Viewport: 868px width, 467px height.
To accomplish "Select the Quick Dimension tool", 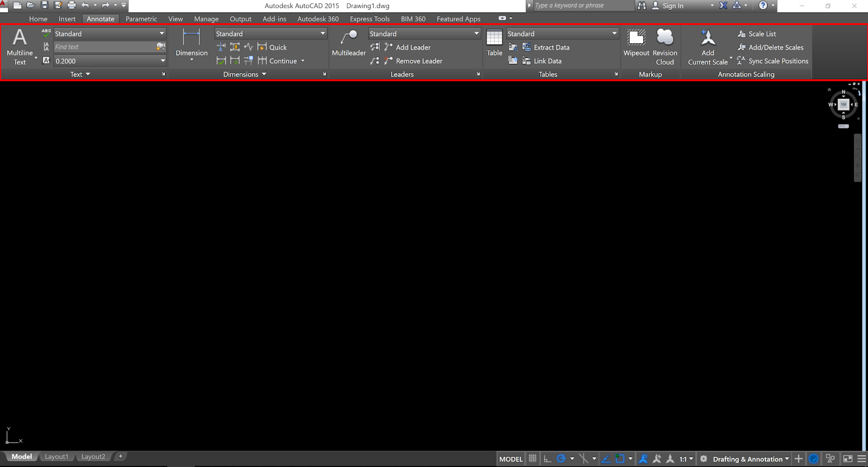I will pyautogui.click(x=272, y=47).
